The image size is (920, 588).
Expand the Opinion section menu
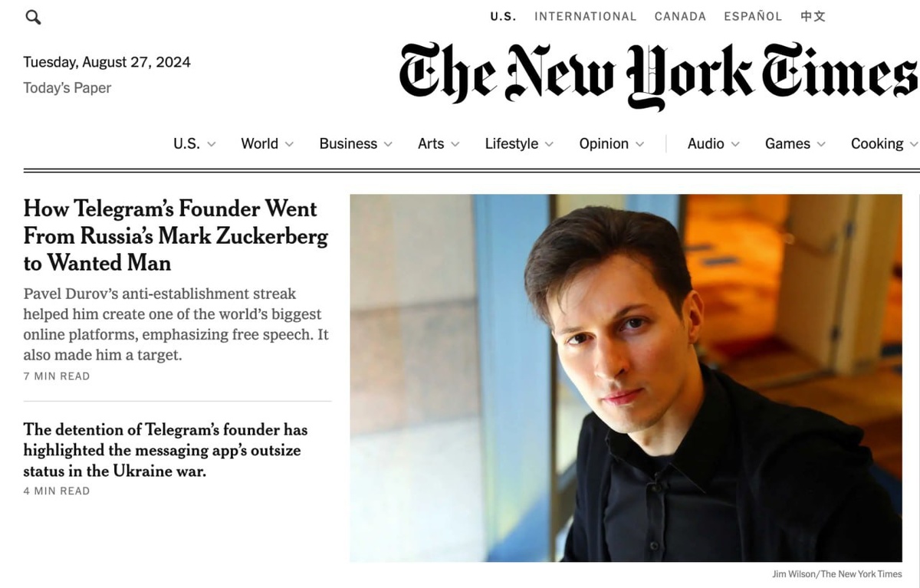(612, 143)
